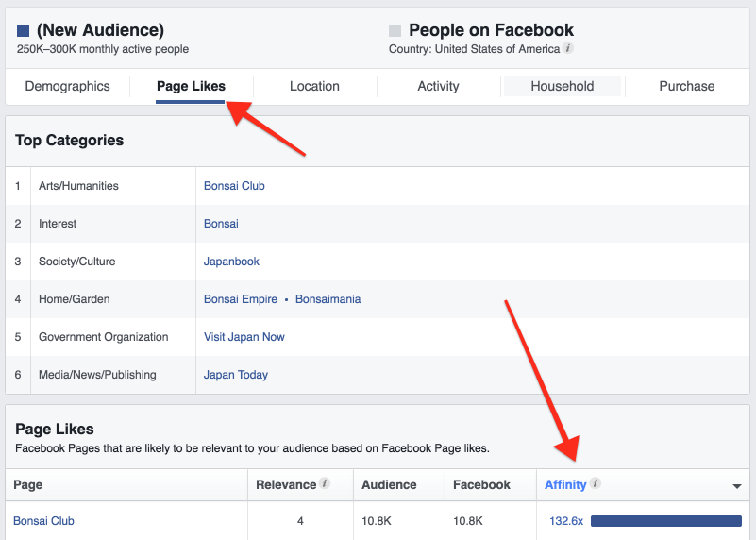This screenshot has width=756, height=540.
Task: Click the 132.6x affinity bar
Action: click(665, 521)
